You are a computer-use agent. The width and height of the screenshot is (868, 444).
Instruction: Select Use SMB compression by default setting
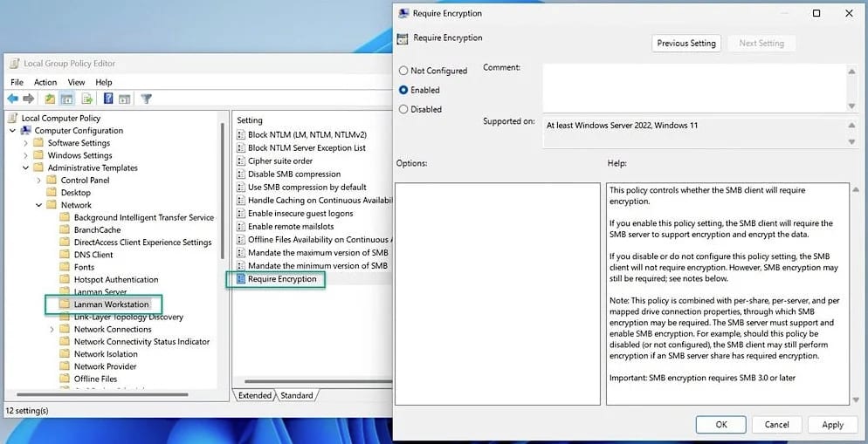click(x=307, y=187)
